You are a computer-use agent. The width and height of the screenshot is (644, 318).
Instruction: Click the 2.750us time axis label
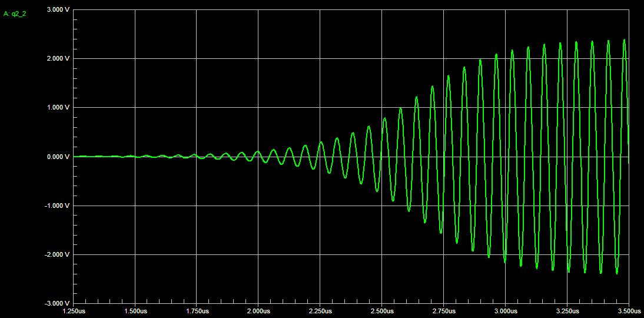pyautogui.click(x=443, y=310)
